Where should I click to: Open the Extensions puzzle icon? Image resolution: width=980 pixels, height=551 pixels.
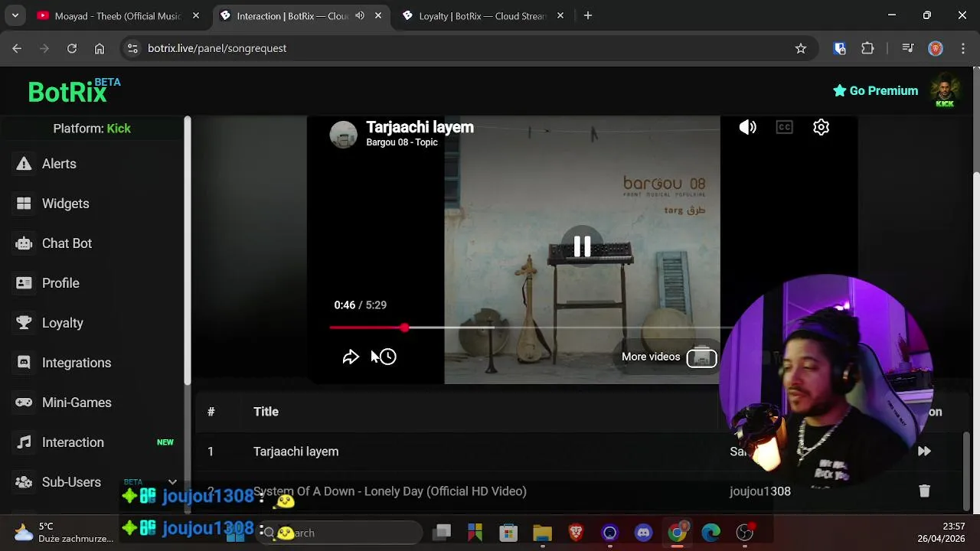pos(867,48)
